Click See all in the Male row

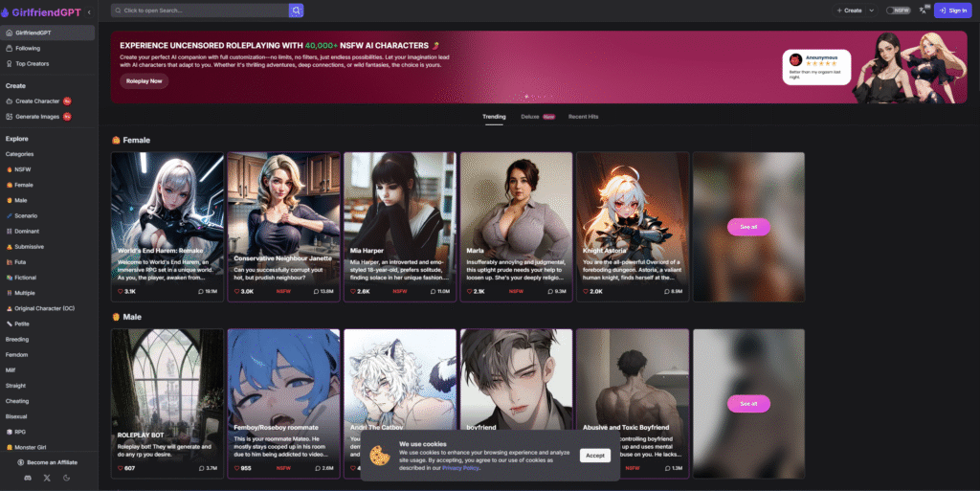pos(748,404)
